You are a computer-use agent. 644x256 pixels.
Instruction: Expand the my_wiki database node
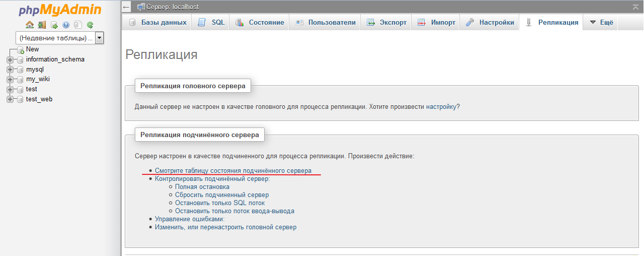coord(10,80)
